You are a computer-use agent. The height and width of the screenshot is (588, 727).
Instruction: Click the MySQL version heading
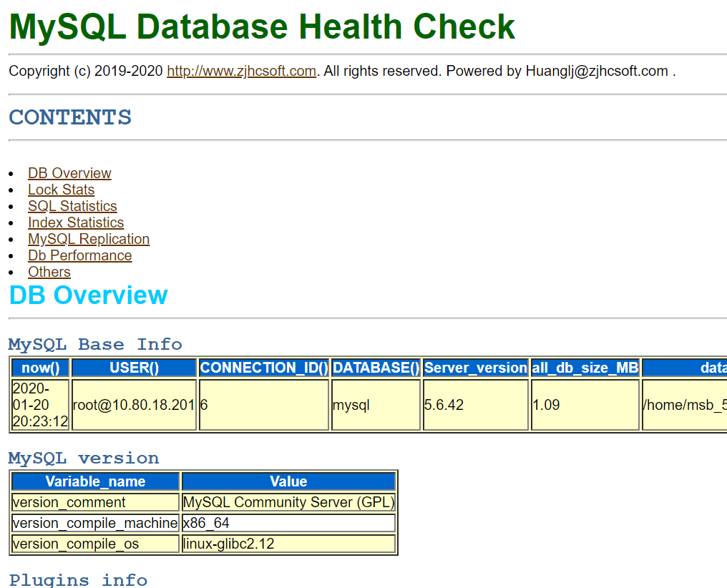[84, 459]
